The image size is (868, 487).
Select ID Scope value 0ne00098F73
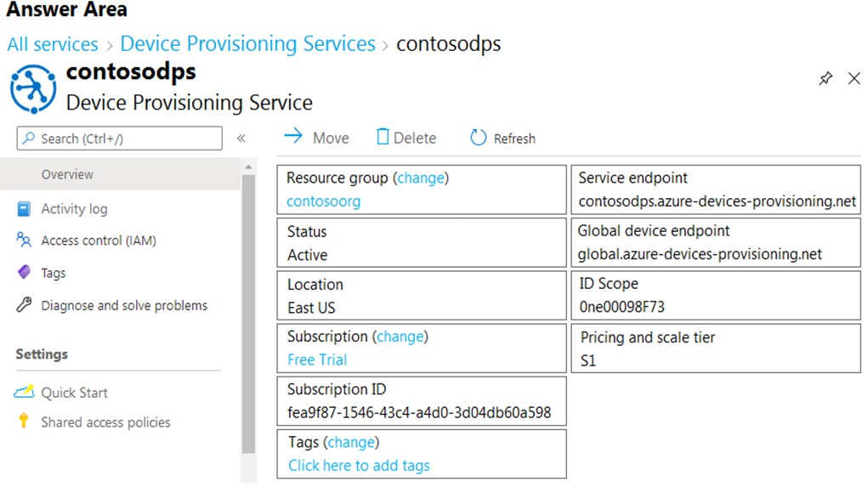tap(621, 307)
